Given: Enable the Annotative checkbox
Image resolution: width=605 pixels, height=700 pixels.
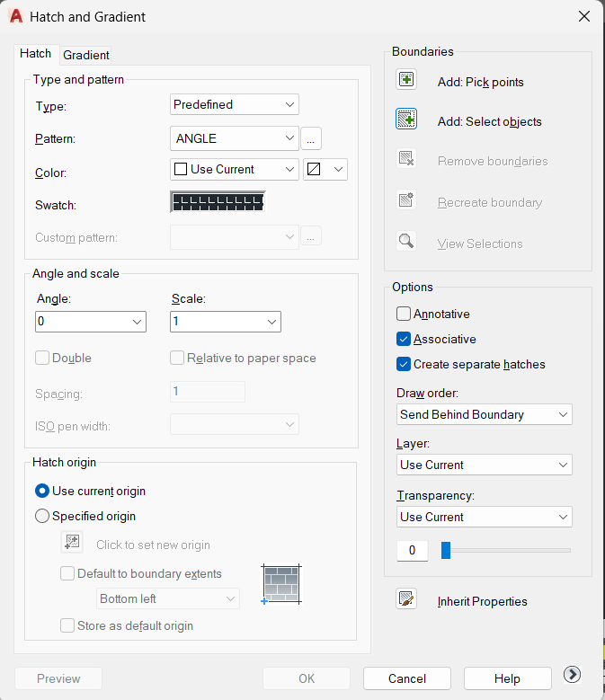Looking at the screenshot, I should (x=404, y=314).
